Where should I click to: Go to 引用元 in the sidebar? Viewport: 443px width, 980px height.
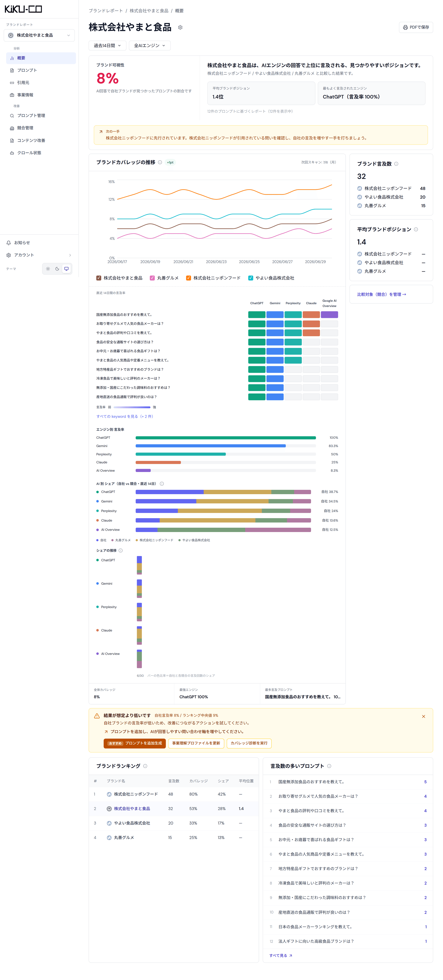[x=23, y=83]
